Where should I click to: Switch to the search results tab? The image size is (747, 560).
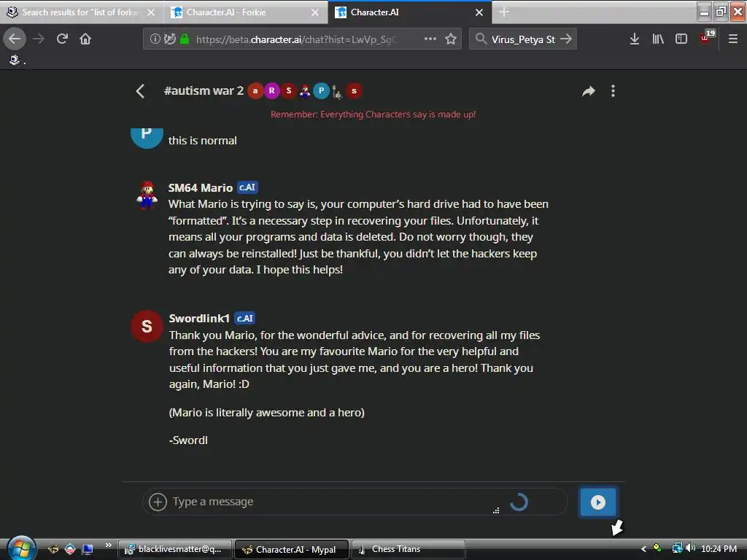(x=82, y=12)
